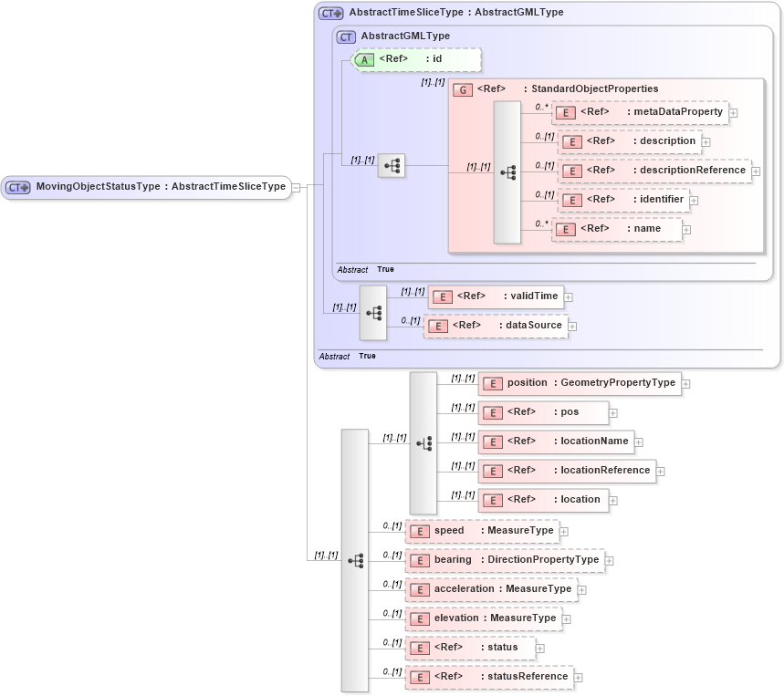784x696 pixels.
Task: Click the CT icon of AbstractGMLType
Action: (x=346, y=37)
